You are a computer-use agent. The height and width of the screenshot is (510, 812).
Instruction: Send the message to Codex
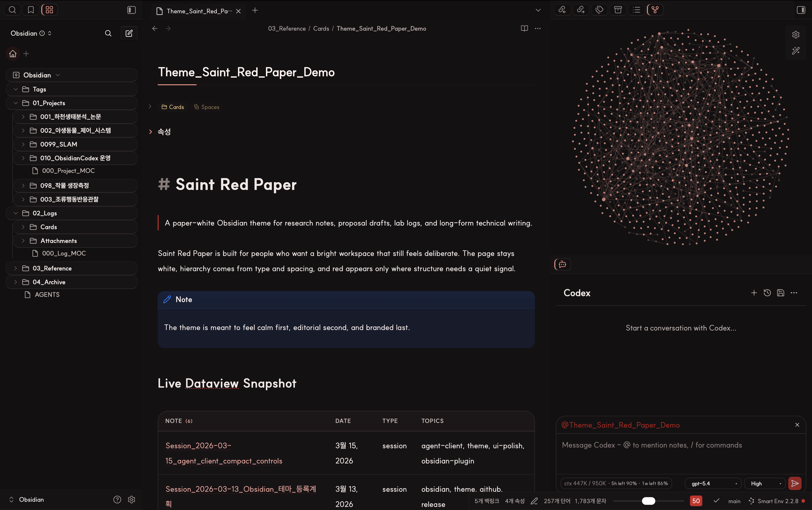tap(795, 483)
